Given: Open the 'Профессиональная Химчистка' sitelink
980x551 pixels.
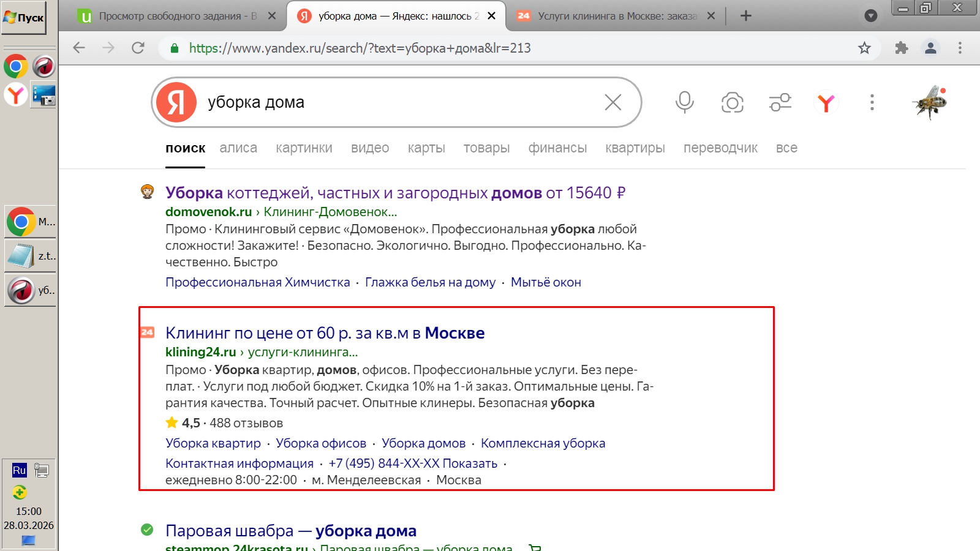Looking at the screenshot, I should pyautogui.click(x=258, y=282).
